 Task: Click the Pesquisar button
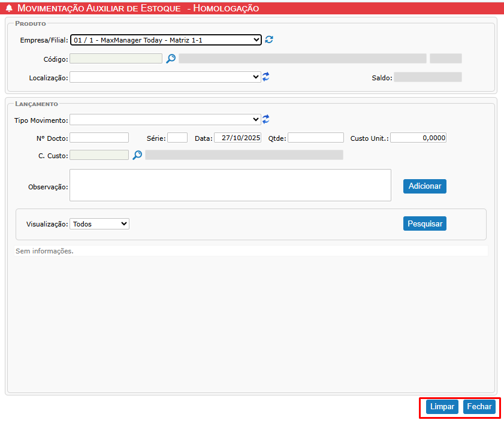(425, 223)
